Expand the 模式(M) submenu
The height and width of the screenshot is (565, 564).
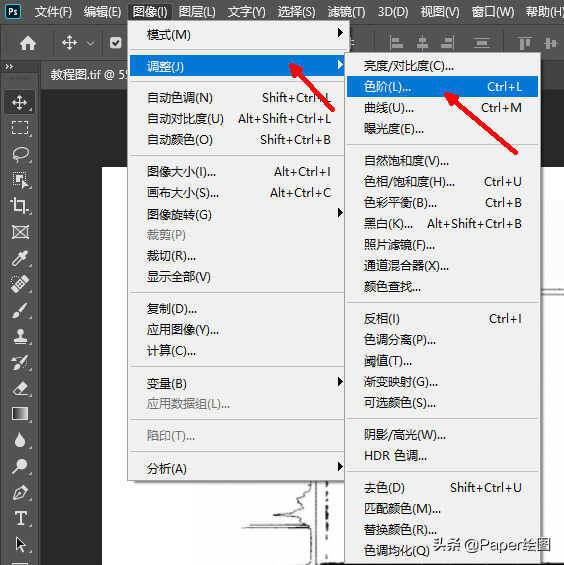coord(238,35)
